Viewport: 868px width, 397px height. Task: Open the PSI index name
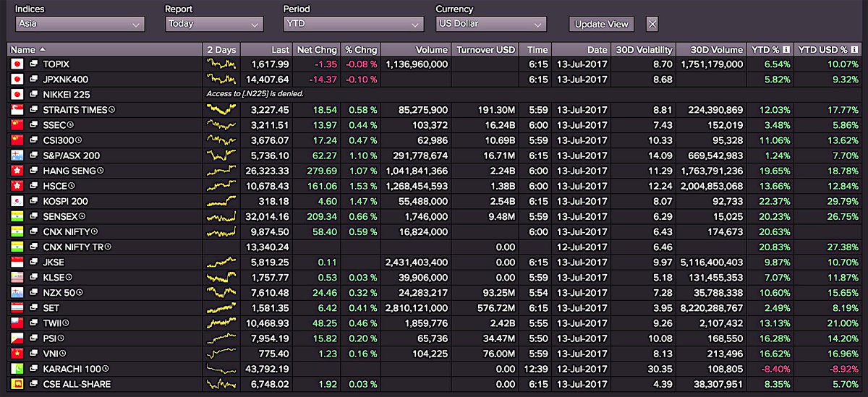pos(50,338)
